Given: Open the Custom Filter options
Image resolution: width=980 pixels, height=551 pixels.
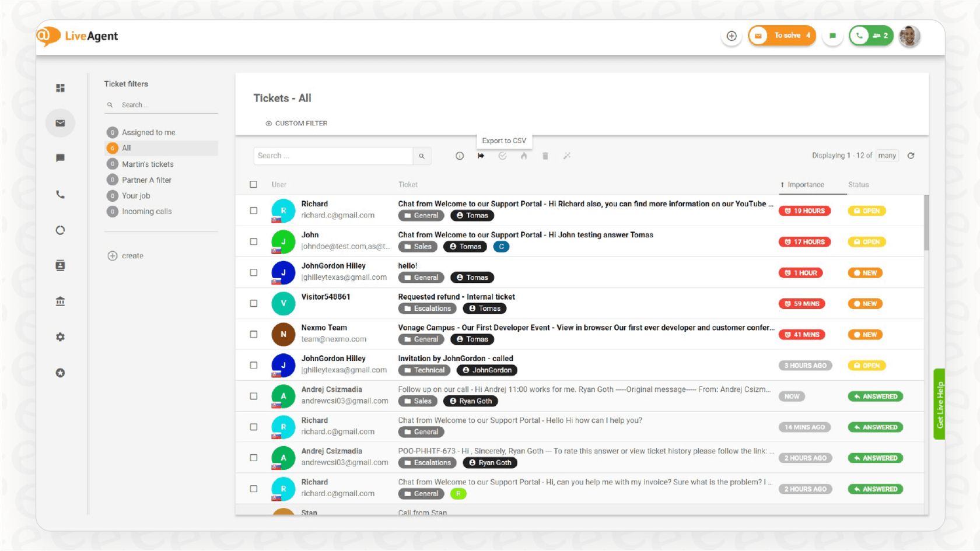Looking at the screenshot, I should tap(296, 123).
